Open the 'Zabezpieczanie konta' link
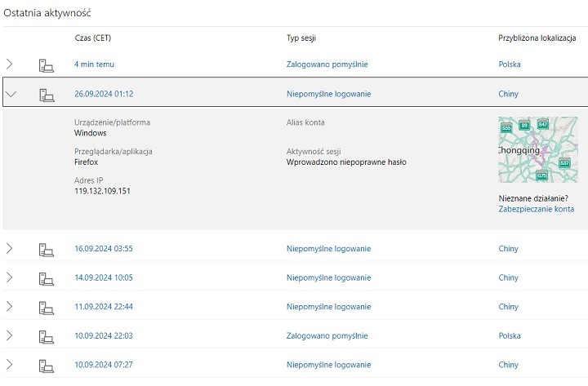588x386 pixels. pyautogui.click(x=536, y=210)
